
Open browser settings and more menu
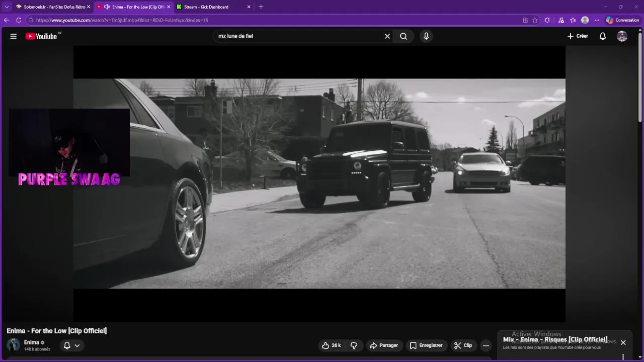(597, 20)
